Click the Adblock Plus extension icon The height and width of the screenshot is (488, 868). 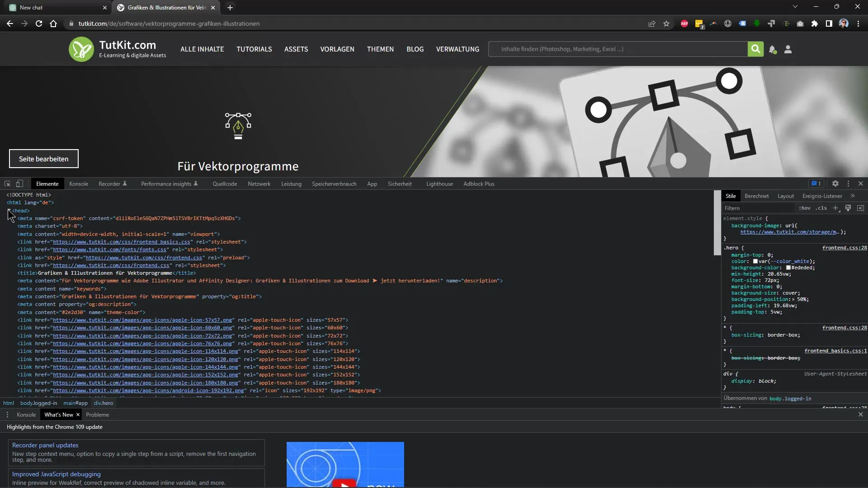tap(684, 23)
